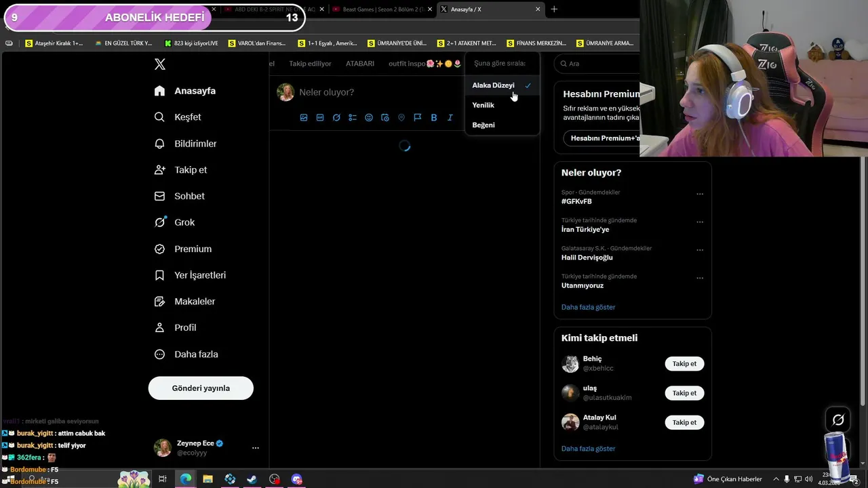Add image media to post
Viewport: 868px width, 488px height.
304,117
